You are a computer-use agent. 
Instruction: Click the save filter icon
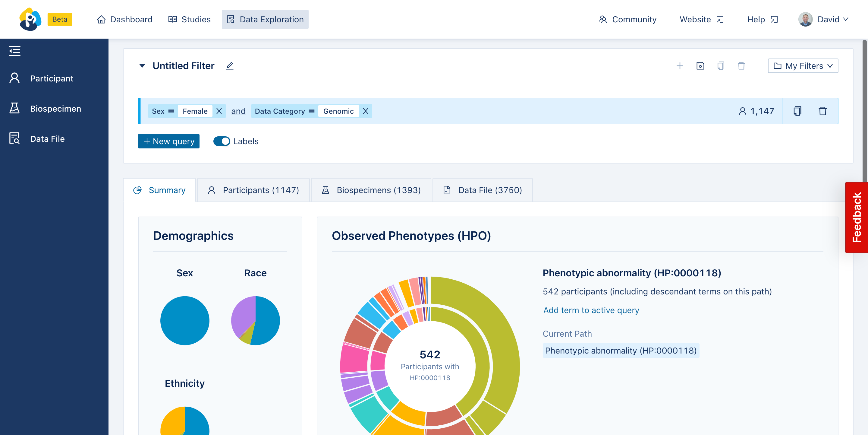click(x=700, y=66)
